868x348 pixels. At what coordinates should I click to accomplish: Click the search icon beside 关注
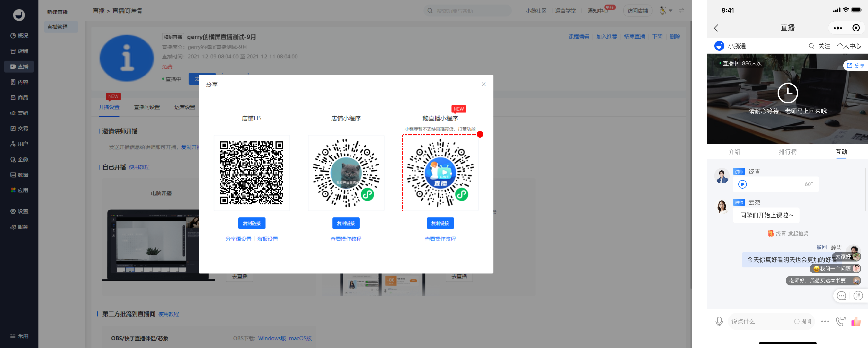(811, 46)
